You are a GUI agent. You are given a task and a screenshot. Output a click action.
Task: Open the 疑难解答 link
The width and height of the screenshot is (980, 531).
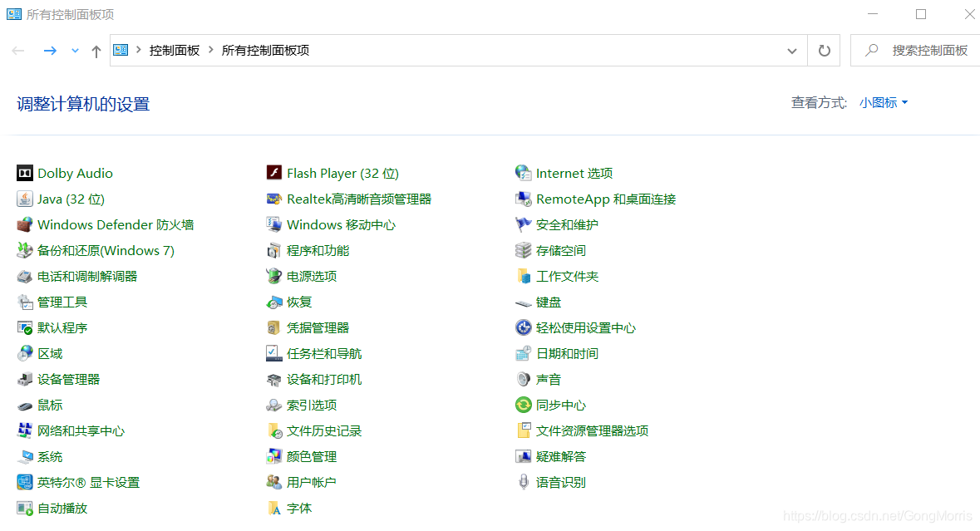point(560,457)
